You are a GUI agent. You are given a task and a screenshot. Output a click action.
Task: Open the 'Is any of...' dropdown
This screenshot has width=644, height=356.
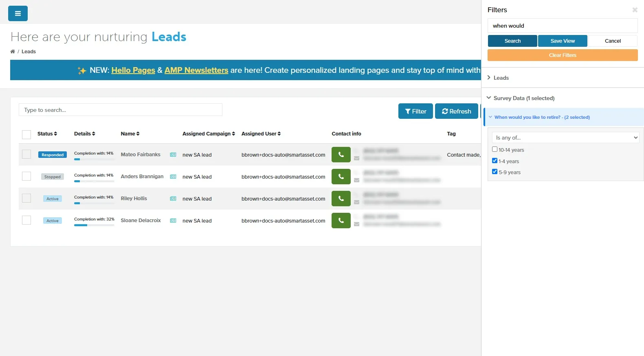pyautogui.click(x=565, y=138)
